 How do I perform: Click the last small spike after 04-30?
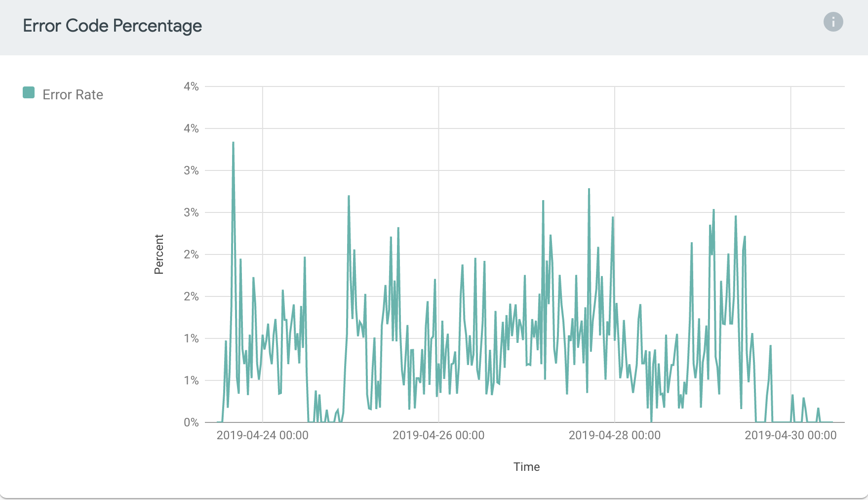pos(818,409)
